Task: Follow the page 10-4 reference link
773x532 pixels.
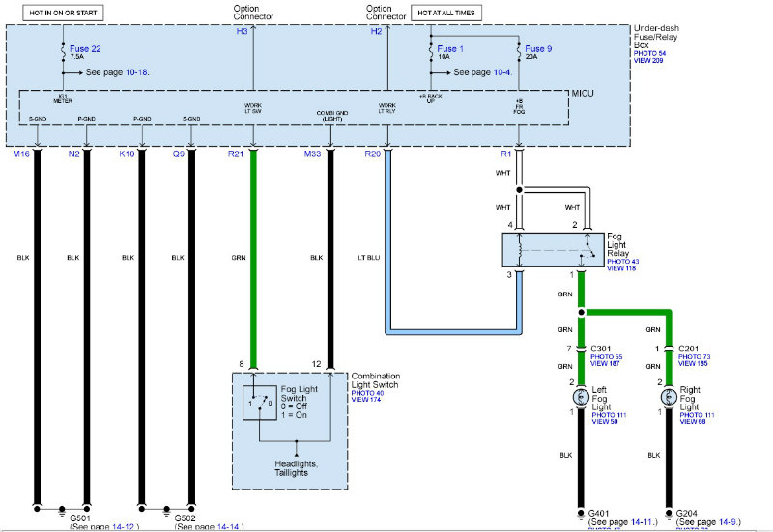Action: pyautogui.click(x=502, y=72)
